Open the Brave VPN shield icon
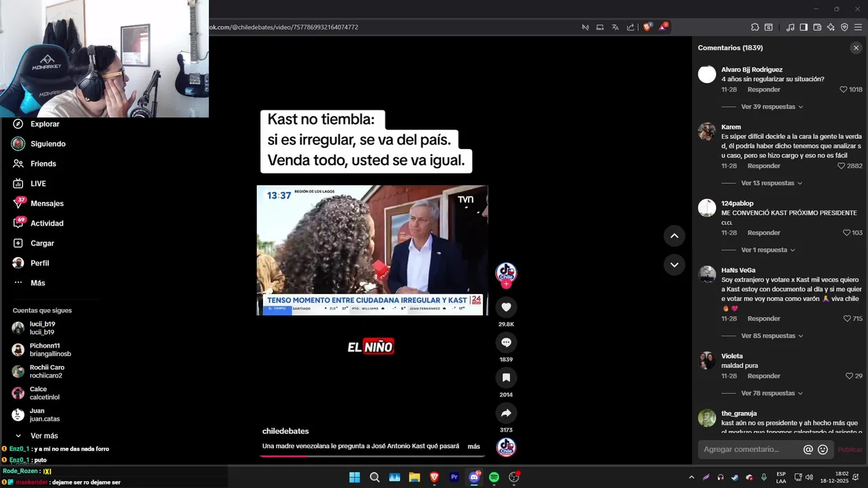868x488 pixels. point(844,27)
